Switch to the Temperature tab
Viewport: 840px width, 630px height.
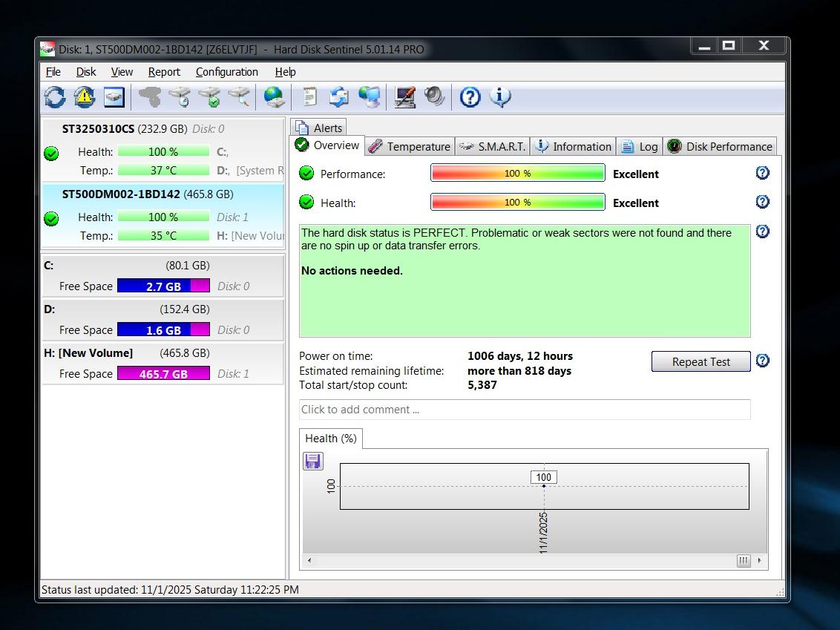click(x=410, y=147)
